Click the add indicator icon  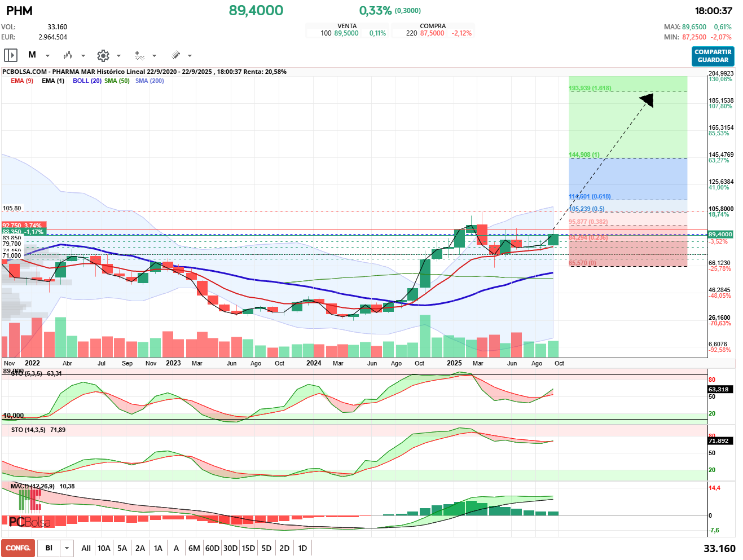coord(139,55)
